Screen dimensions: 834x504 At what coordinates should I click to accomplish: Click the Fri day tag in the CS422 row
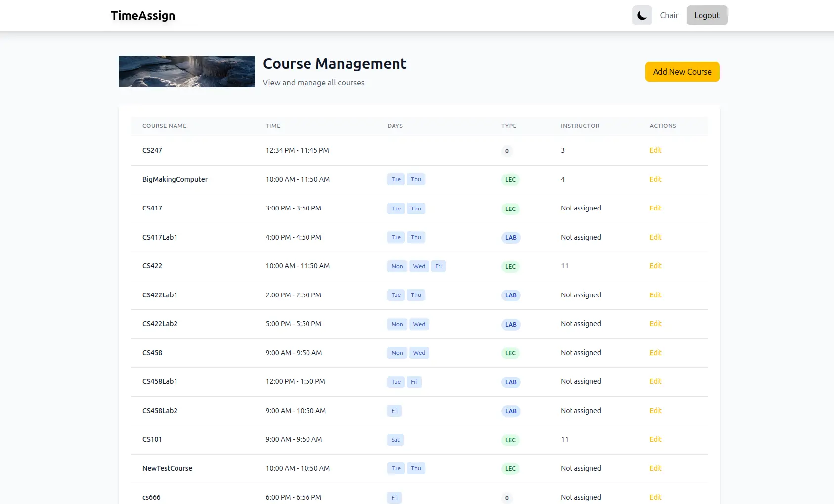439,266
